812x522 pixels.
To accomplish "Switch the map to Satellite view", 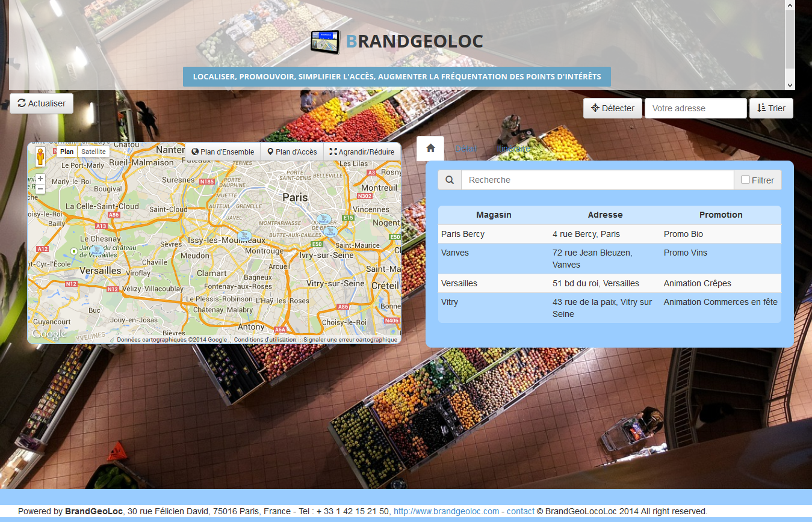I will 93,152.
